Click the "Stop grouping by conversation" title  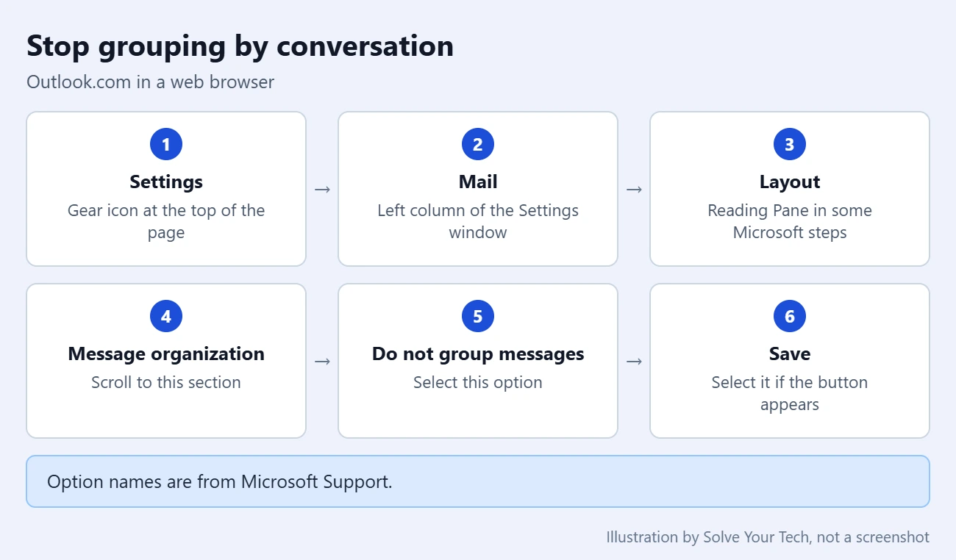240,46
